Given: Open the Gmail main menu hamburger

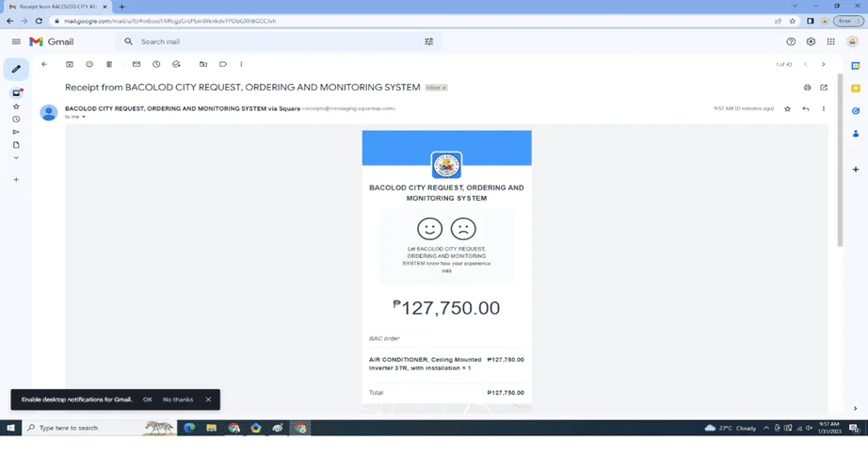Looking at the screenshot, I should [x=16, y=41].
